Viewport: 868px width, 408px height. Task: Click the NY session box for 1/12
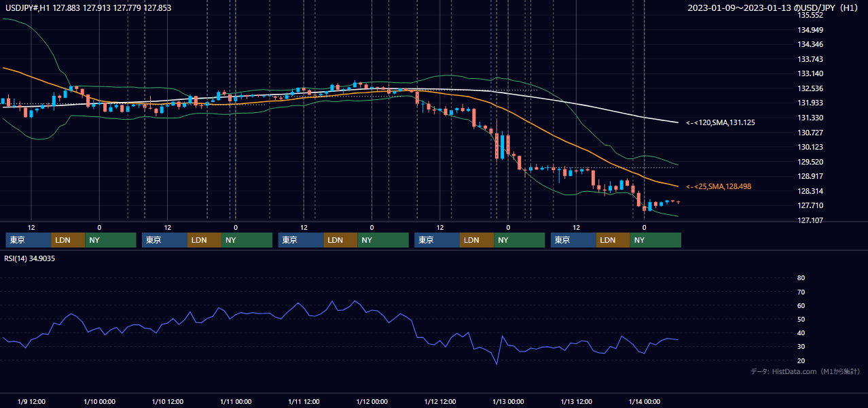click(519, 240)
